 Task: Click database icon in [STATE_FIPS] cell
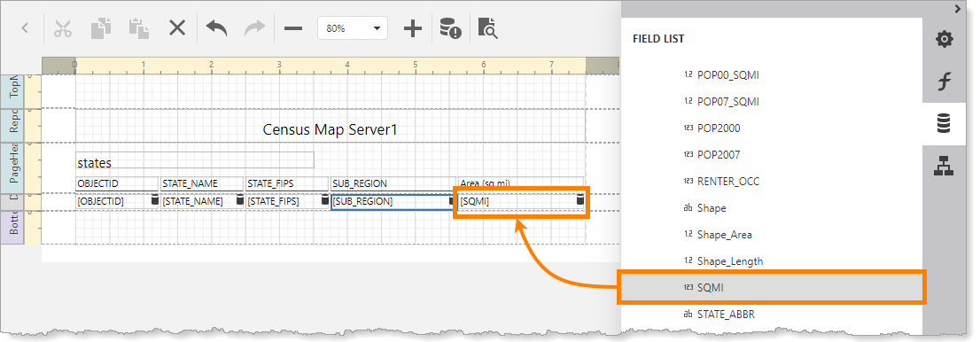pos(324,200)
